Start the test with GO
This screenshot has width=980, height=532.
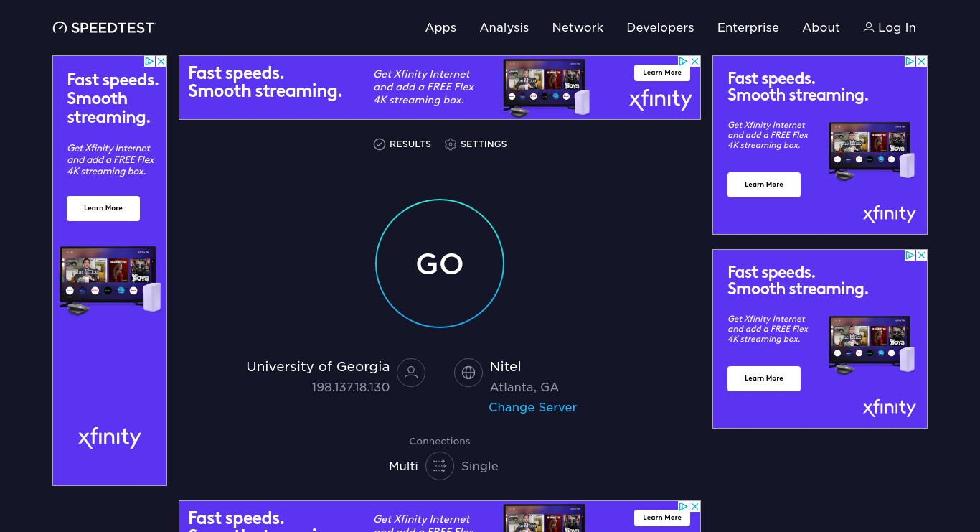point(440,263)
